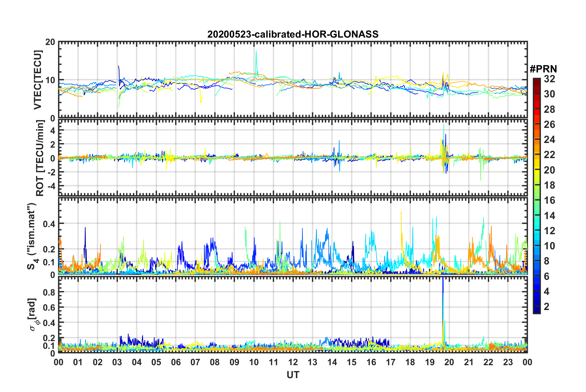Click colorbar tick label 2
586x392 pixels.
pyautogui.click(x=547, y=306)
